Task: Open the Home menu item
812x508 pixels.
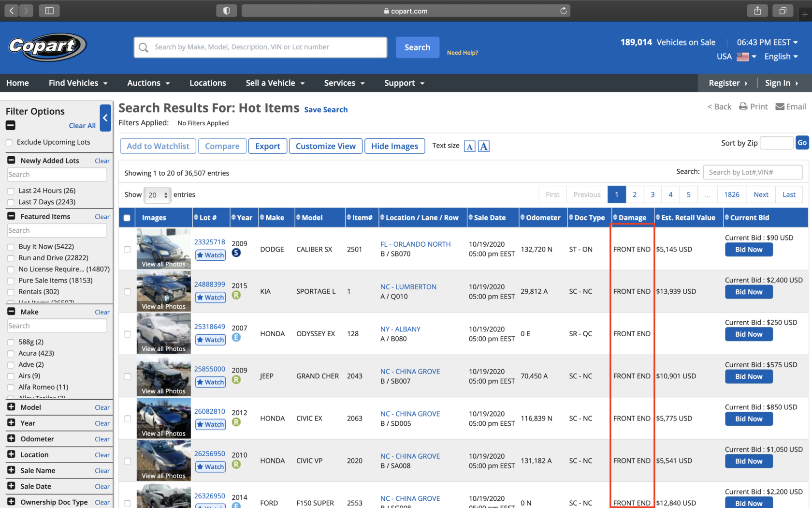Action: click(x=17, y=83)
